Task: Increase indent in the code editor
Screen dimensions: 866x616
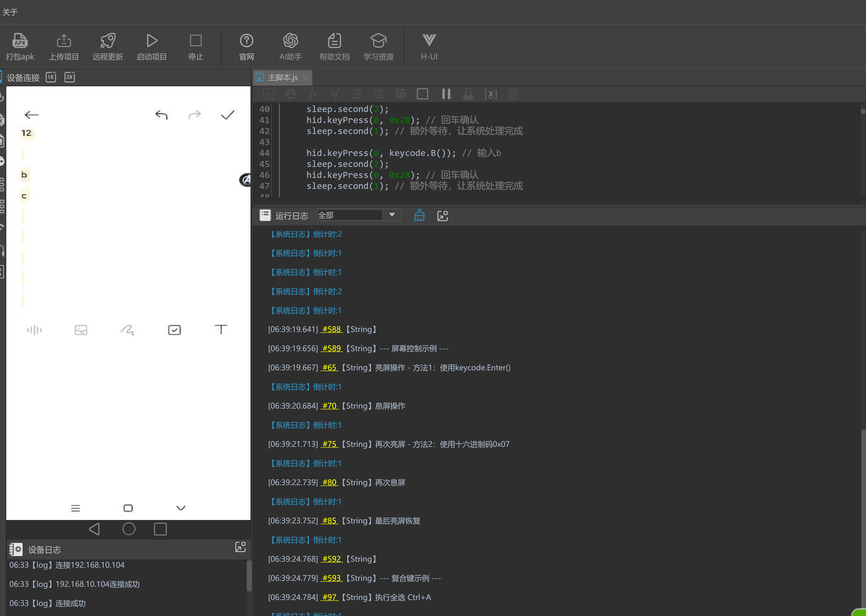Action: point(379,94)
